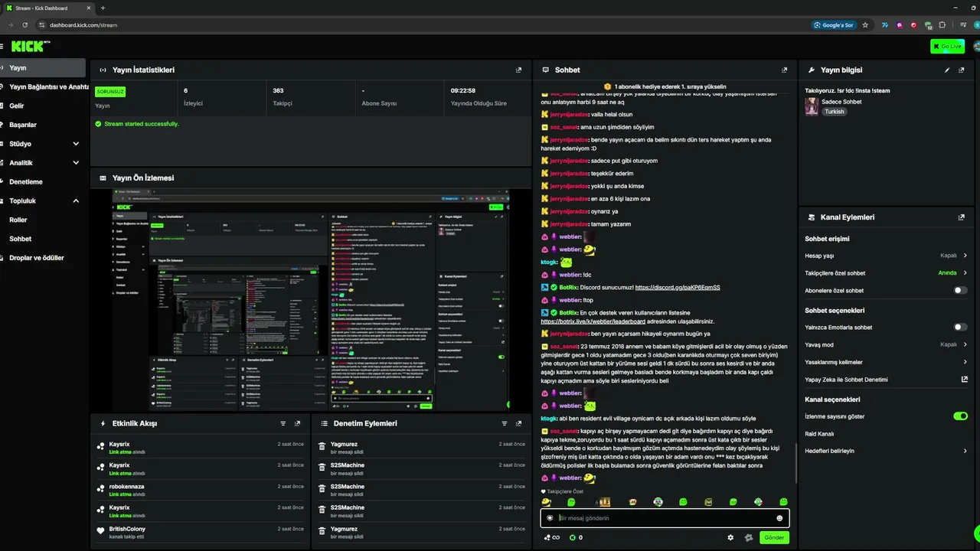The height and width of the screenshot is (551, 980).
Task: Disable İzlenme sayısını göster switch
Action: pyautogui.click(x=960, y=416)
